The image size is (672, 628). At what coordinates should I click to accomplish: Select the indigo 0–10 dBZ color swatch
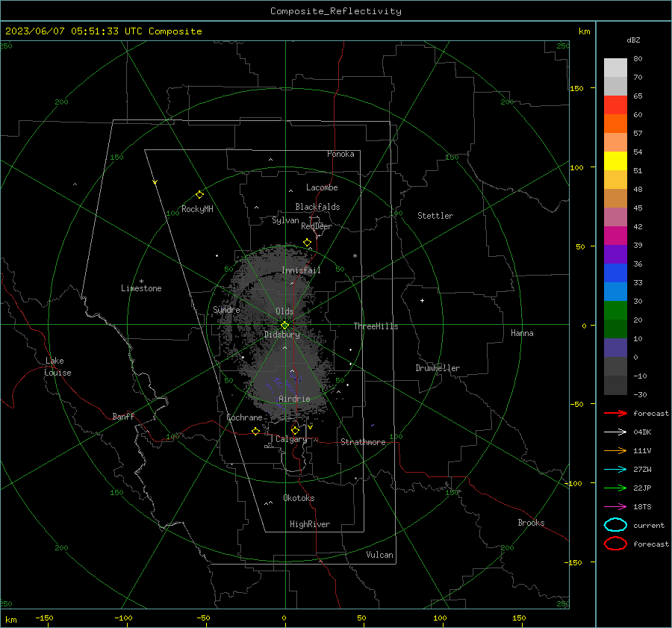(x=615, y=348)
